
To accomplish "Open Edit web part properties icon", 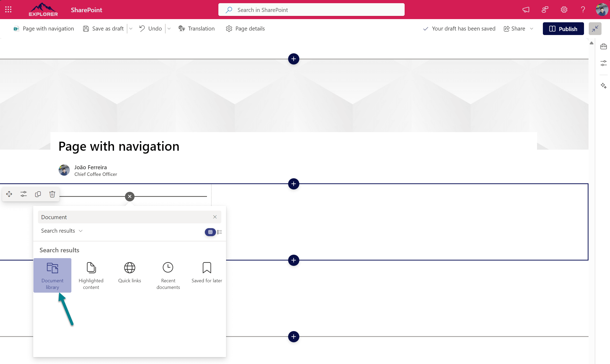I will tap(23, 194).
